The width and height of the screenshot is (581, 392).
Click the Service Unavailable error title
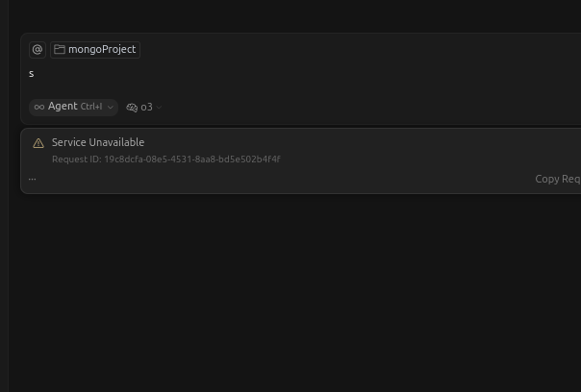click(98, 142)
